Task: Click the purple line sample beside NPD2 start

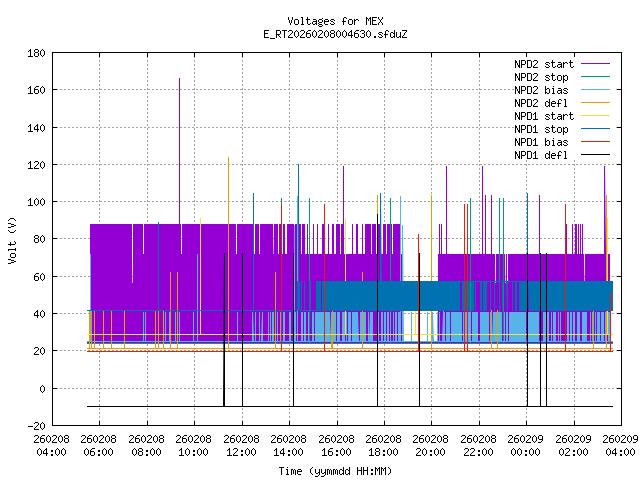Action: [x=593, y=63]
